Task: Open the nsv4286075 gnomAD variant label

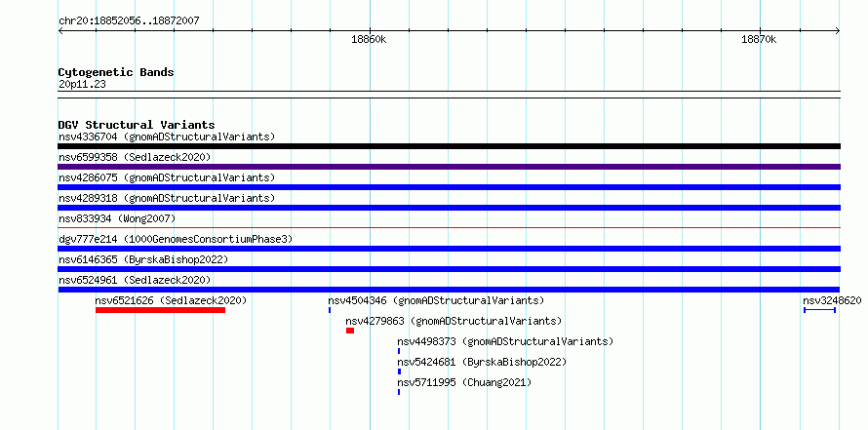Action: (167, 177)
